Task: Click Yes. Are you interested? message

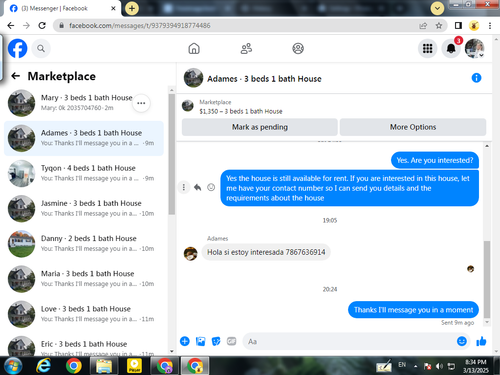Action: point(435,160)
